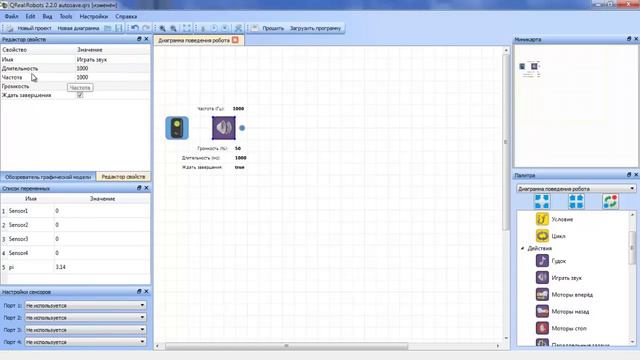The width and height of the screenshot is (640, 360).
Task: Click the fullscreen toolbar icon
Action: 187,28
